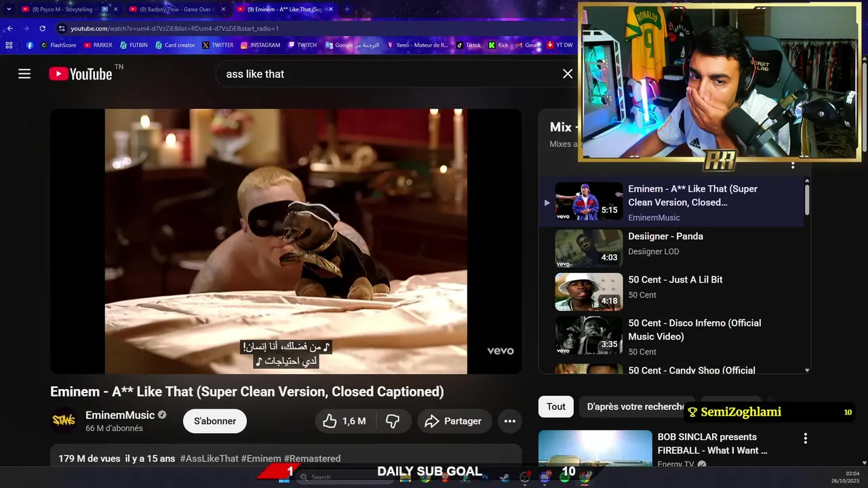
Task: View site information icon in address bar
Action: pos(62,28)
